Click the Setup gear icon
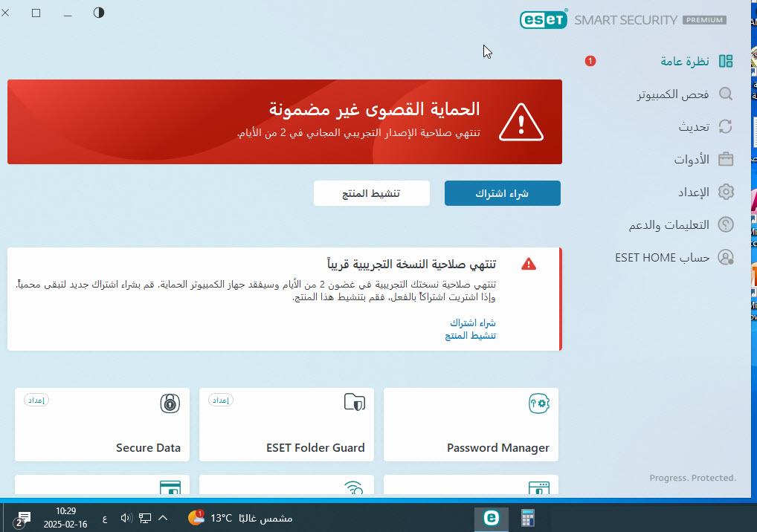Screen dimensions: 757x532 [726, 192]
